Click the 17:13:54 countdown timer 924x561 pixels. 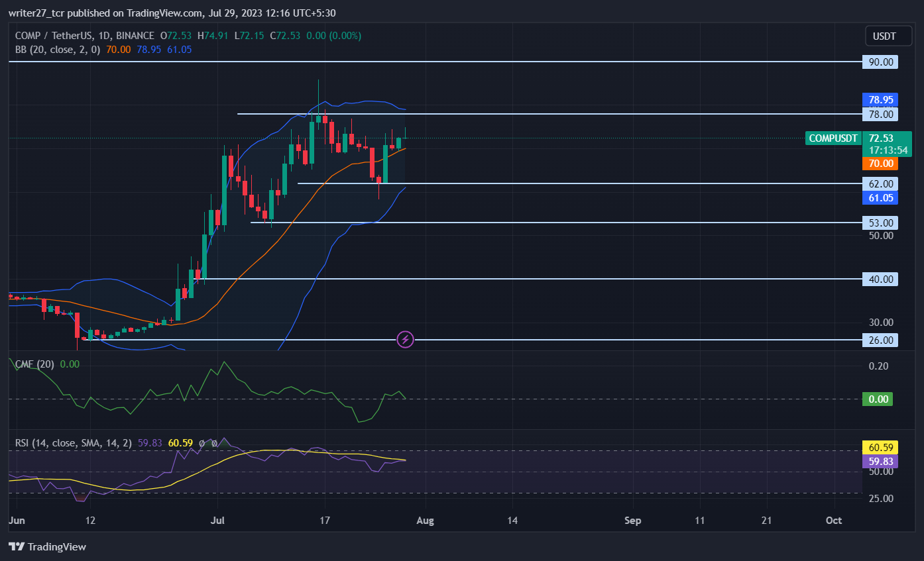tap(888, 150)
